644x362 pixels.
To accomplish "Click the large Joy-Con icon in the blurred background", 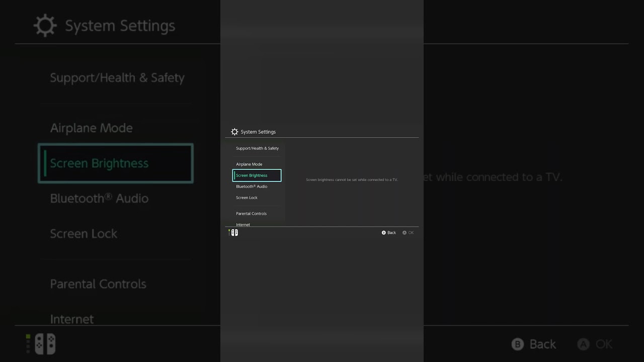I will [45, 344].
